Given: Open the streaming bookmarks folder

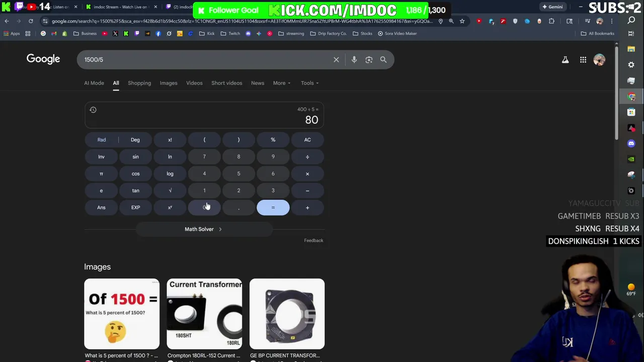Looking at the screenshot, I should [291, 34].
